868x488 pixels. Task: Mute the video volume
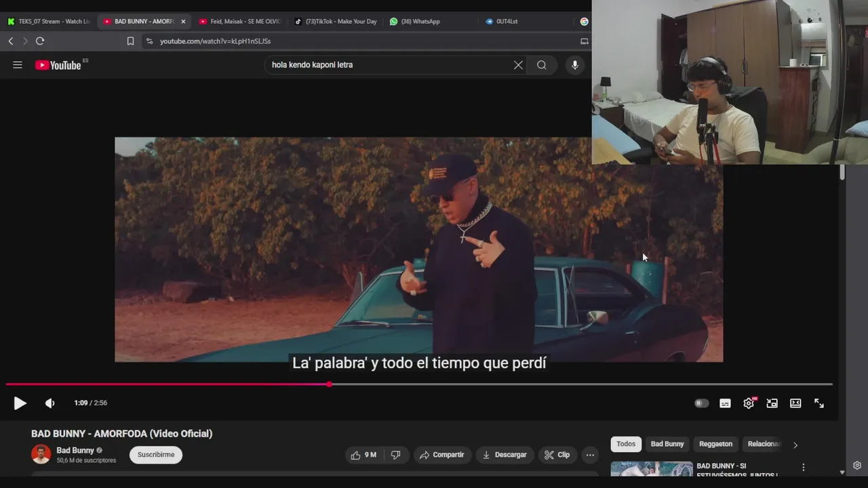click(x=50, y=403)
